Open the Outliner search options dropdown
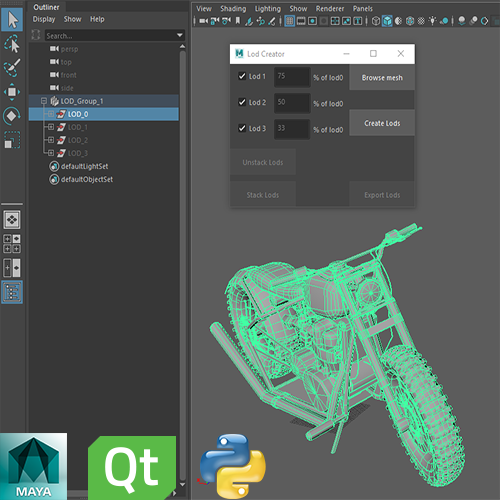The width and height of the screenshot is (500, 500). click(180, 35)
